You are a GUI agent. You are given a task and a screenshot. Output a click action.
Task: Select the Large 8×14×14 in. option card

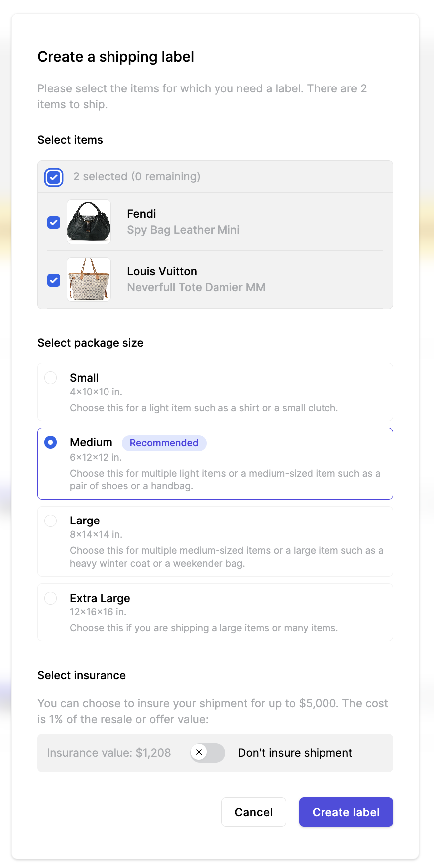point(215,541)
